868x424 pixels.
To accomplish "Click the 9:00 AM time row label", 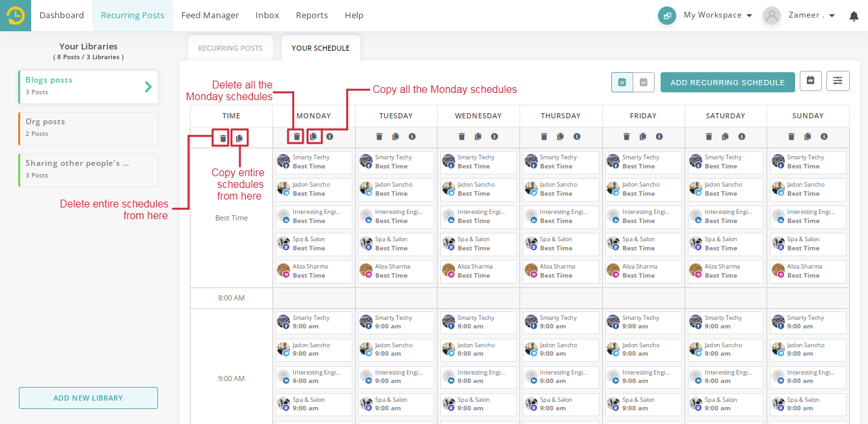I will click(231, 378).
